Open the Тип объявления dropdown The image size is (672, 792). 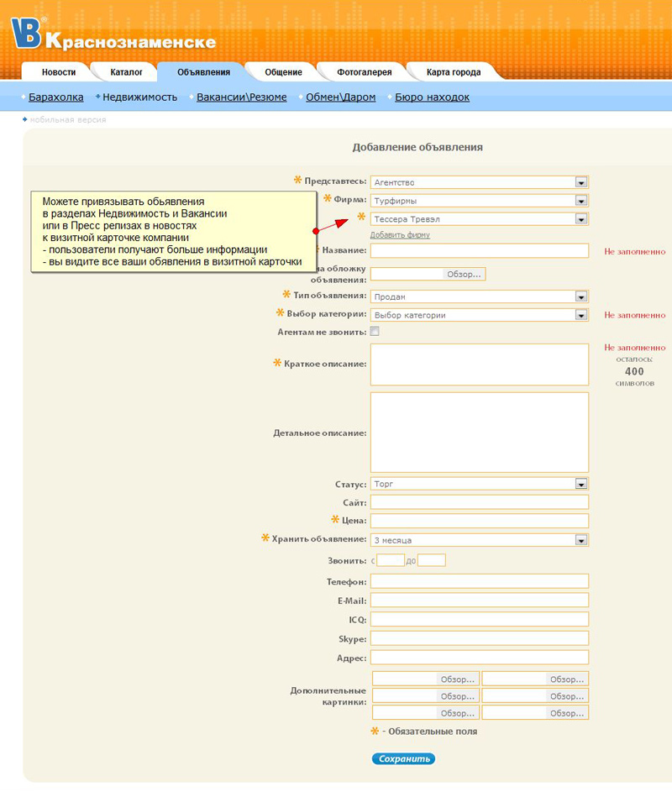click(480, 296)
